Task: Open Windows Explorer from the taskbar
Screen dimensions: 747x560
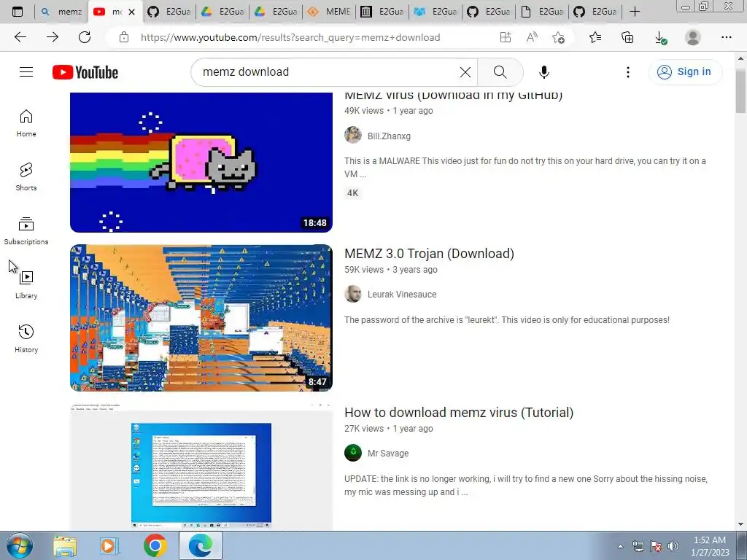Action: 65,545
